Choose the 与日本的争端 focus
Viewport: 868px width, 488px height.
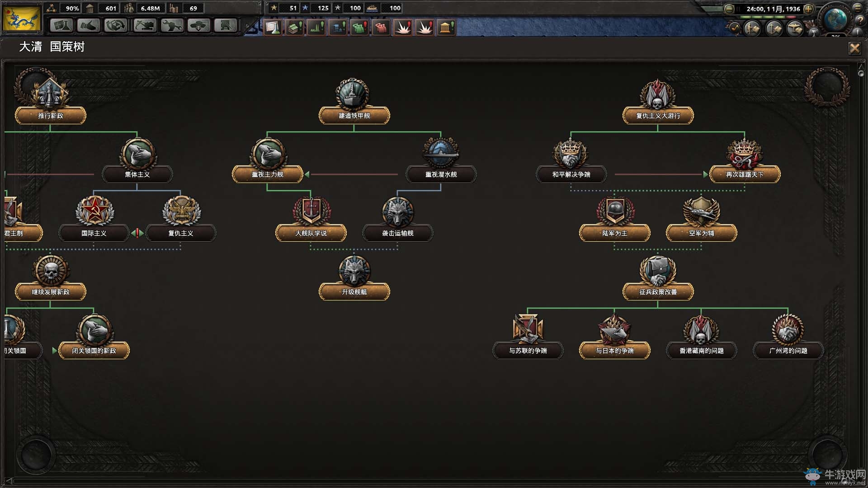coord(615,351)
